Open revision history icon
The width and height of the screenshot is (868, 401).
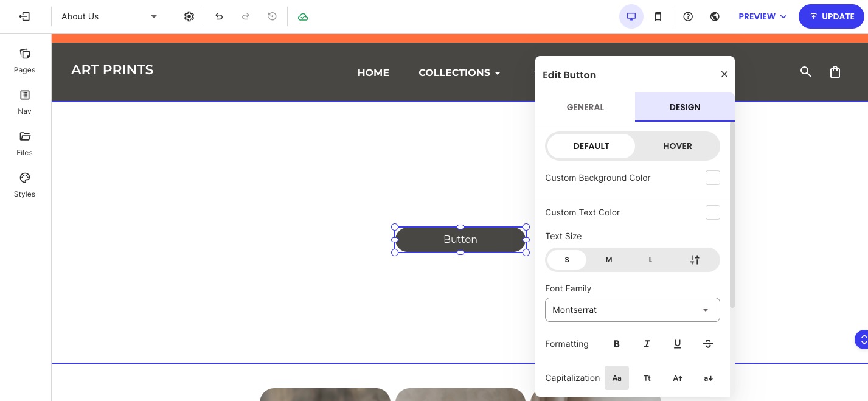pyautogui.click(x=273, y=16)
